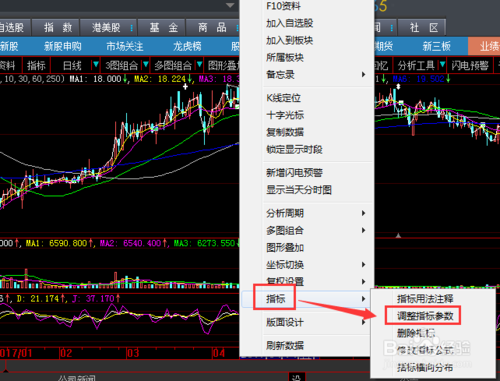Screen dimensions: 500x381
Task: Open 新股申购 navigation link
Action: click(x=63, y=46)
